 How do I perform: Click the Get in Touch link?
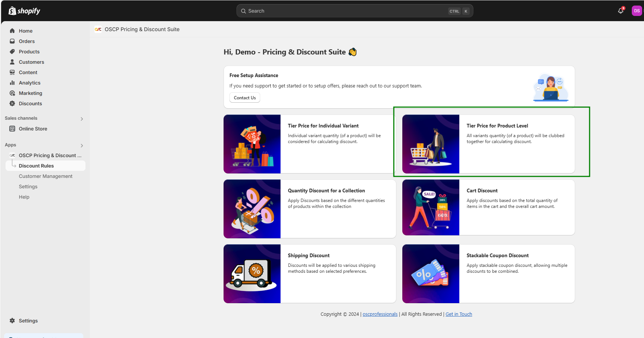(459, 314)
